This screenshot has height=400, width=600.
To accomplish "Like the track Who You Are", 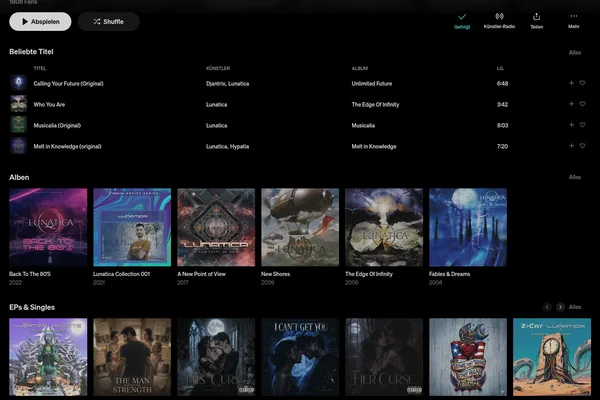I will (582, 104).
